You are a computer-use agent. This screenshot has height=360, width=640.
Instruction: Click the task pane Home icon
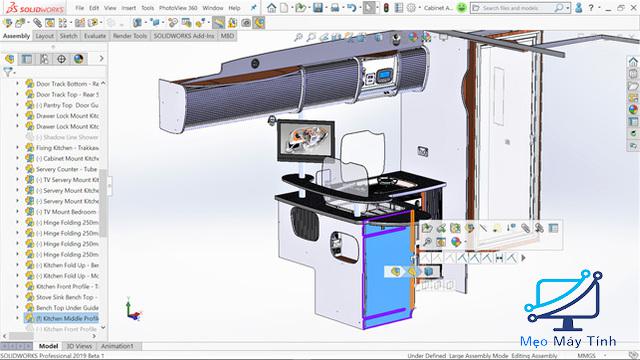point(633,62)
